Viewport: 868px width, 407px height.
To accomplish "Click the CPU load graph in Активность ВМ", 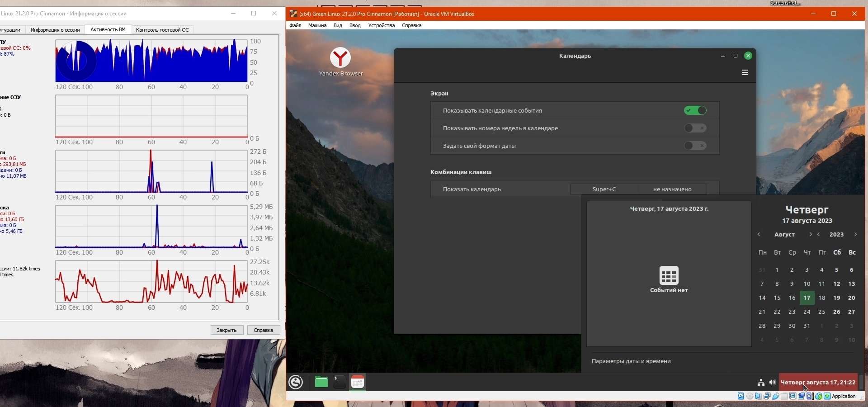I will click(x=151, y=61).
